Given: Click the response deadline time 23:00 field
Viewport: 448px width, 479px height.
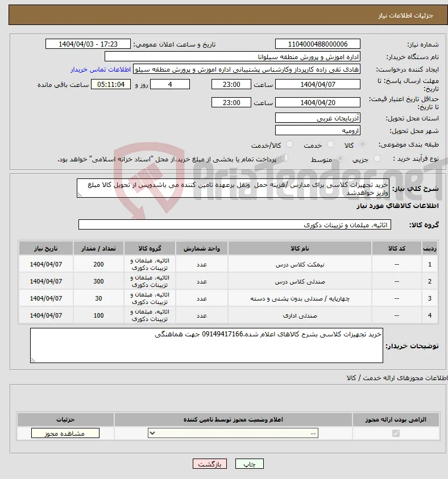Looking at the screenshot, I should (x=231, y=84).
